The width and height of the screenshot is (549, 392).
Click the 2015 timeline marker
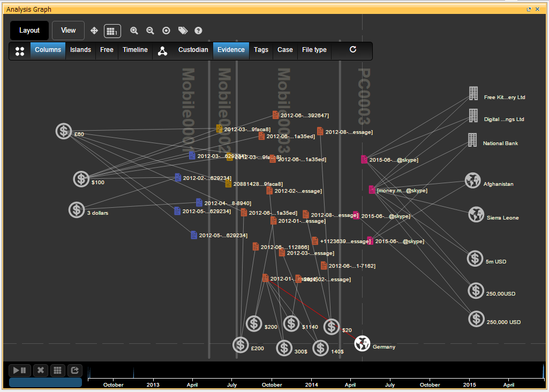470,385
